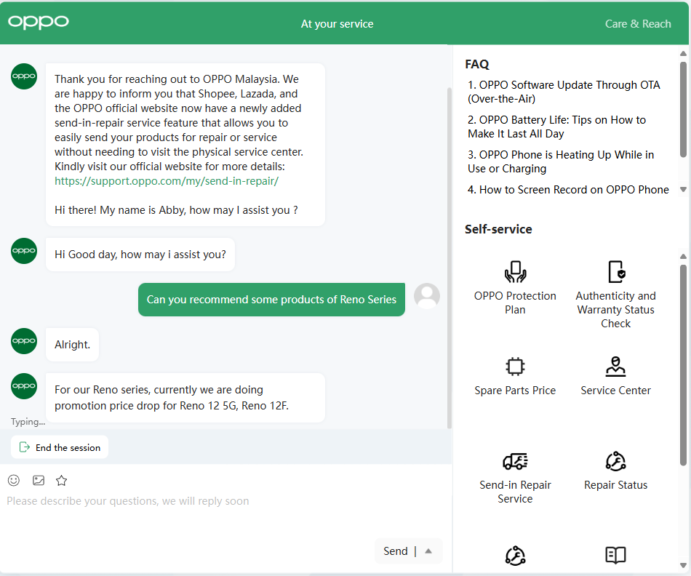Click the Service Center label

click(616, 390)
